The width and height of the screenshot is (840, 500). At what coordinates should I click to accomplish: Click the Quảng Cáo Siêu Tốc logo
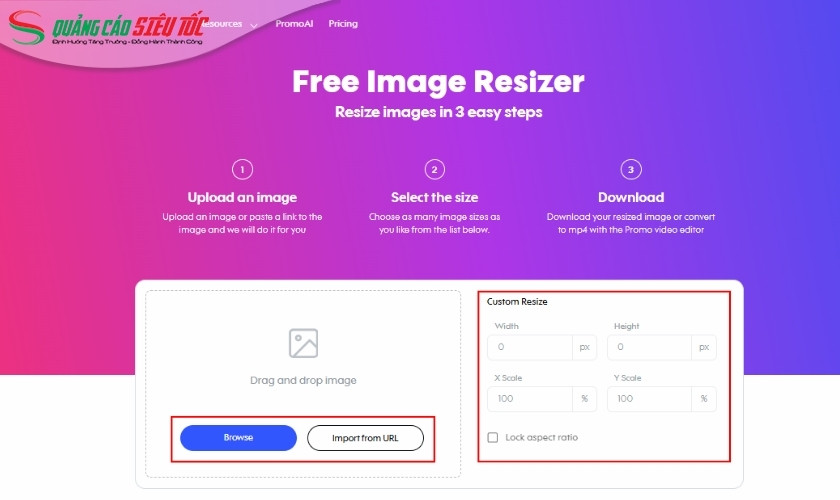click(108, 28)
